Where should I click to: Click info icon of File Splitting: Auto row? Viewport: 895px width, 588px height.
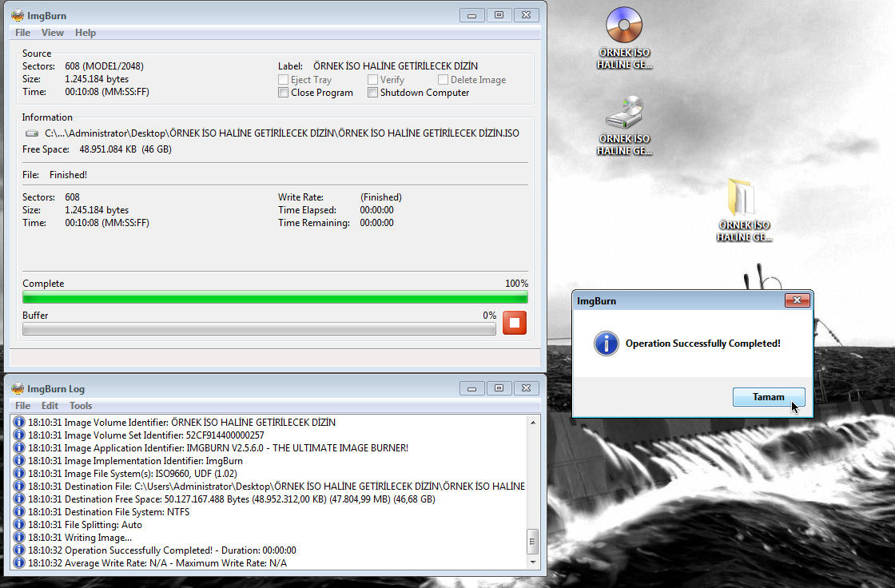click(19, 524)
